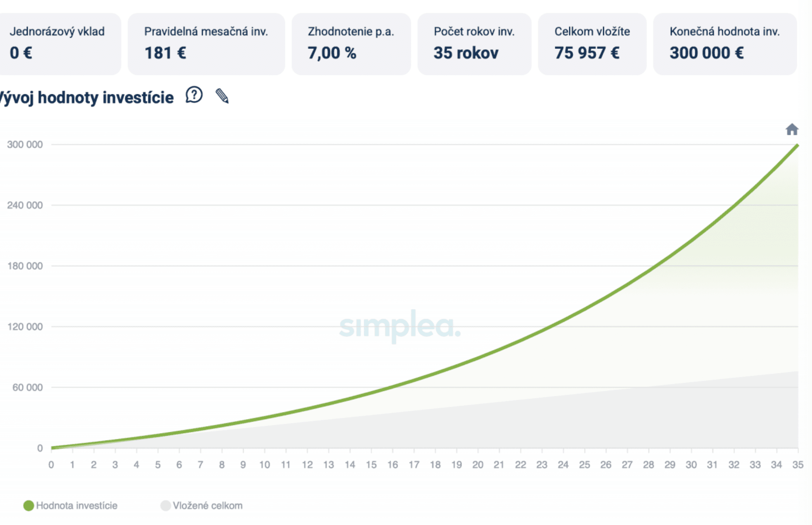Click the year 0 x-axis label
812x525 pixels.
pos(51,465)
